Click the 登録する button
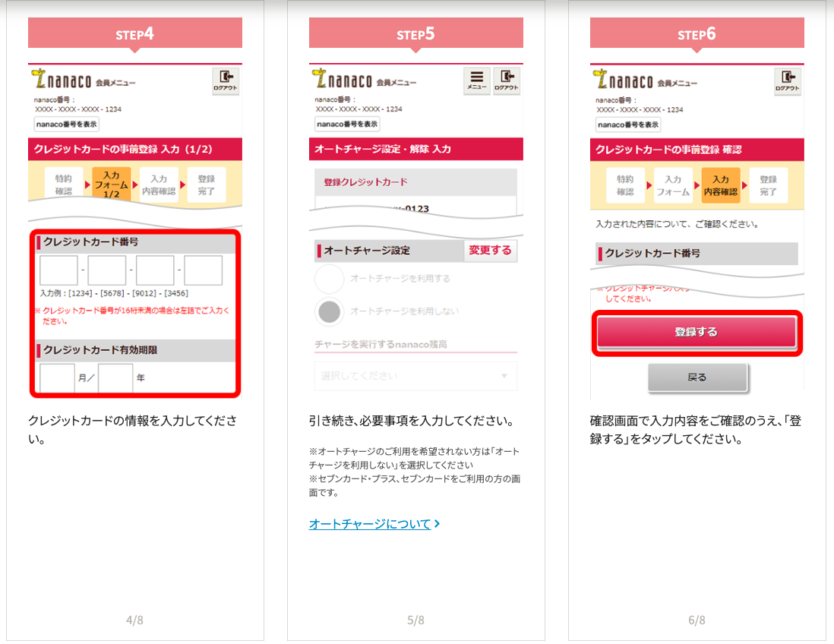834x644 pixels. coord(697,332)
